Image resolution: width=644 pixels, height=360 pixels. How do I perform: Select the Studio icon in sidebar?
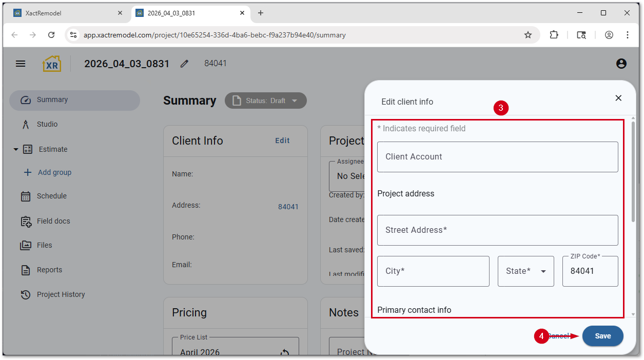pyautogui.click(x=25, y=124)
